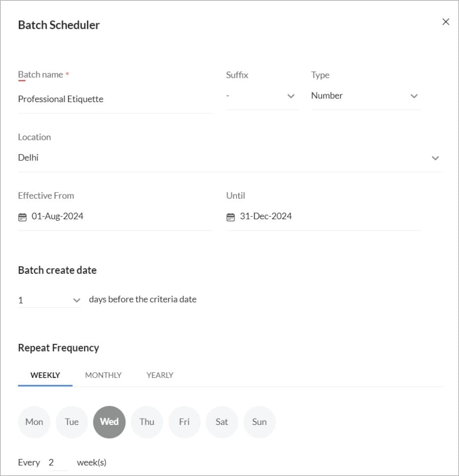Switch to the YEARLY frequency tab
The height and width of the screenshot is (476, 459).
pos(160,375)
